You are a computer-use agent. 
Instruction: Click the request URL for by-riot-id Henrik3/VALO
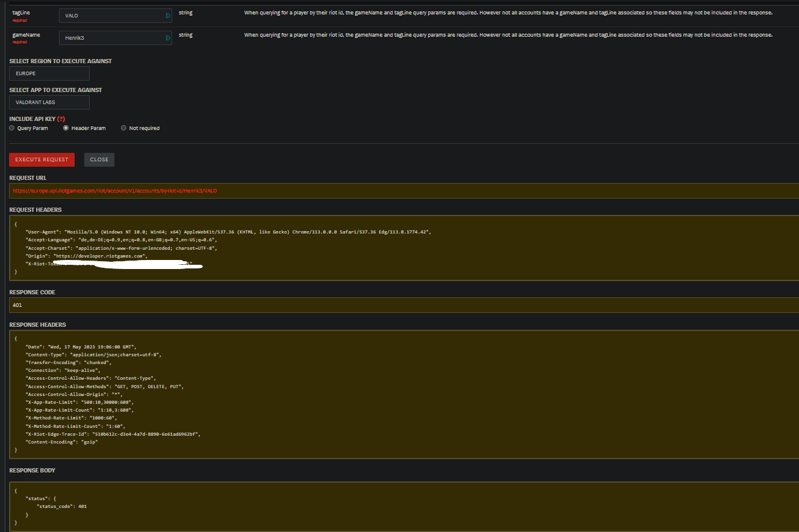[x=114, y=191]
